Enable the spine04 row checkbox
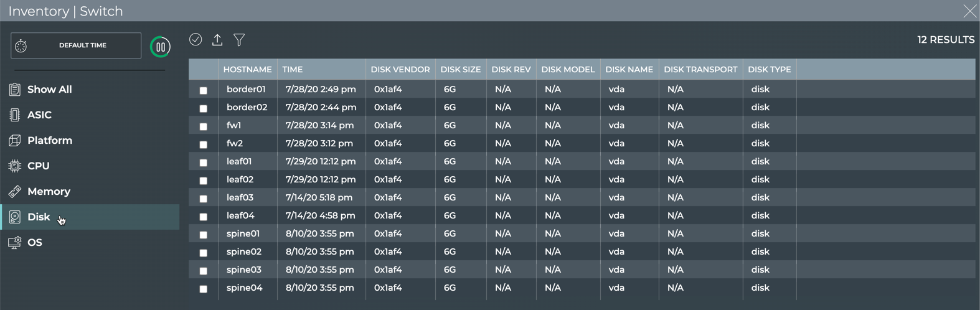 coord(203,289)
